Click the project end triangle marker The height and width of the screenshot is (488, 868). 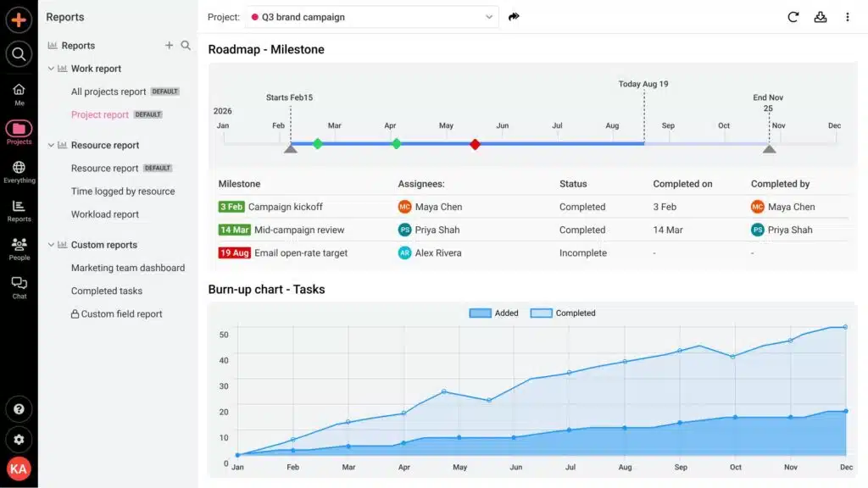click(x=769, y=148)
